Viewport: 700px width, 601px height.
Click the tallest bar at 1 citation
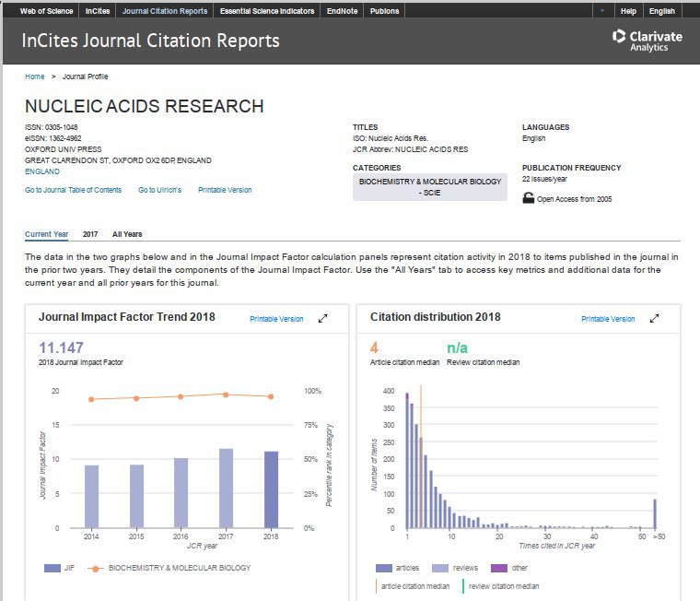click(407, 461)
